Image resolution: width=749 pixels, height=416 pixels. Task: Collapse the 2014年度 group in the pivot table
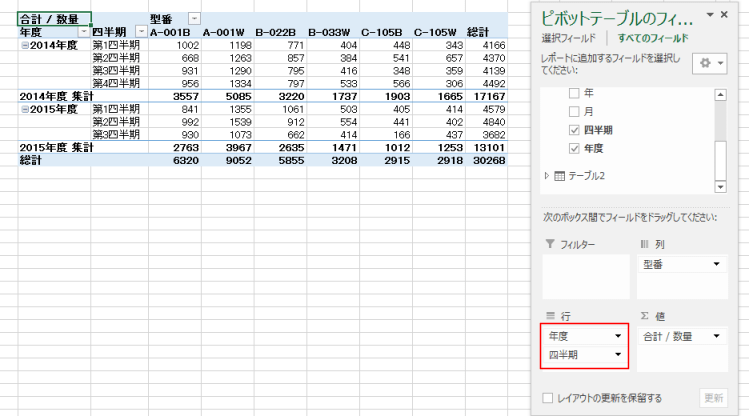coord(24,45)
